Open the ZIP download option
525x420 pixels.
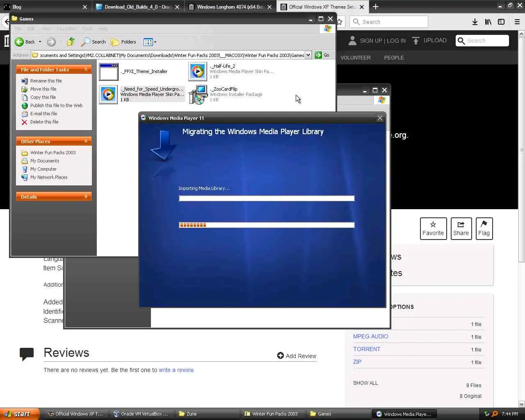(x=357, y=362)
